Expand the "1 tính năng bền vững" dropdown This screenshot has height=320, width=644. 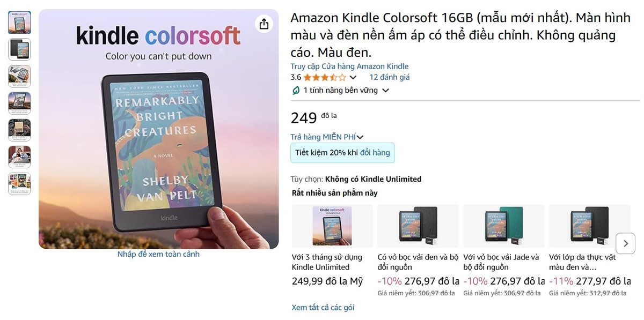385,91
